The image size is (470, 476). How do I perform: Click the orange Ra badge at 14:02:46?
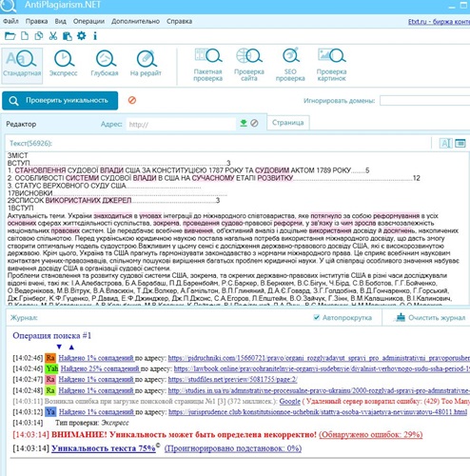coord(50,358)
